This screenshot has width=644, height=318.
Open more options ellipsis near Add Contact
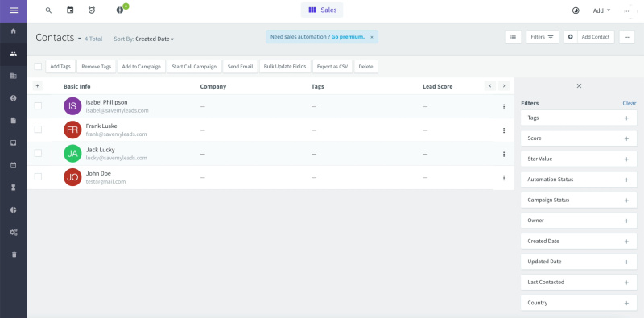[627, 37]
